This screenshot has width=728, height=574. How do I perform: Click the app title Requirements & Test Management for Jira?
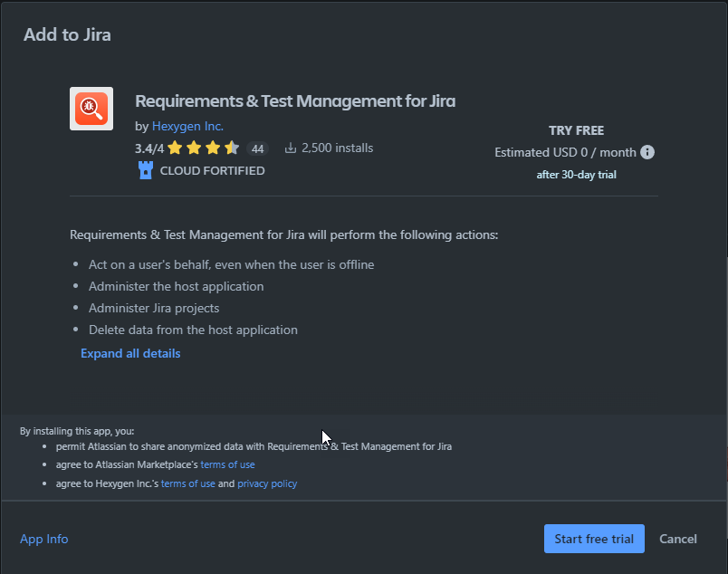(295, 100)
